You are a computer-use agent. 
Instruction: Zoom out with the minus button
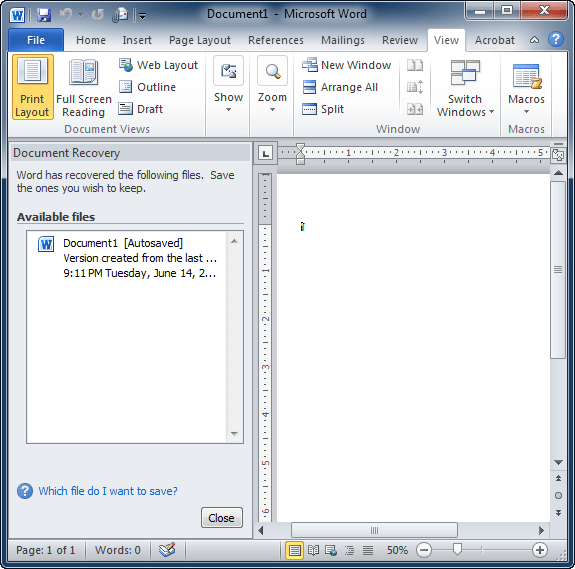tap(424, 550)
